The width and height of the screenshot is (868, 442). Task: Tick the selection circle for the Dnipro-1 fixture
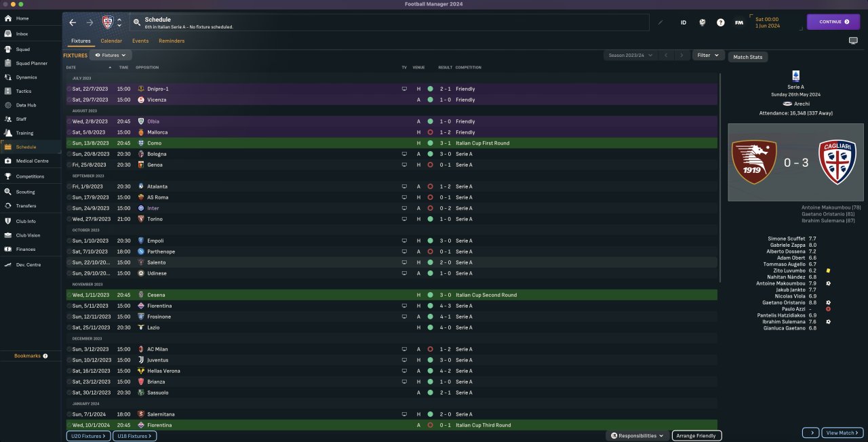coord(68,89)
